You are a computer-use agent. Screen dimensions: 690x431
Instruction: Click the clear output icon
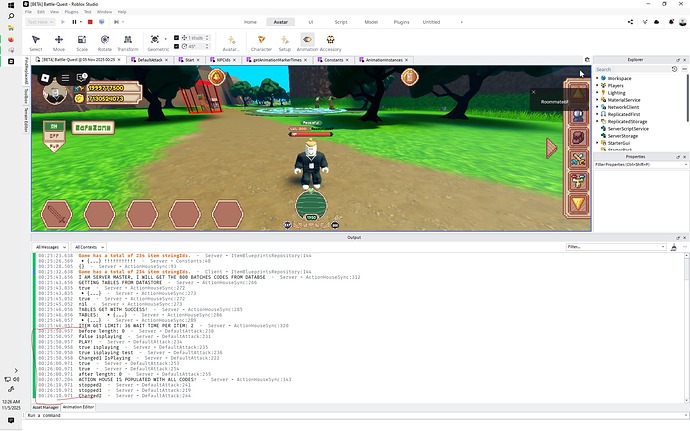pos(674,247)
